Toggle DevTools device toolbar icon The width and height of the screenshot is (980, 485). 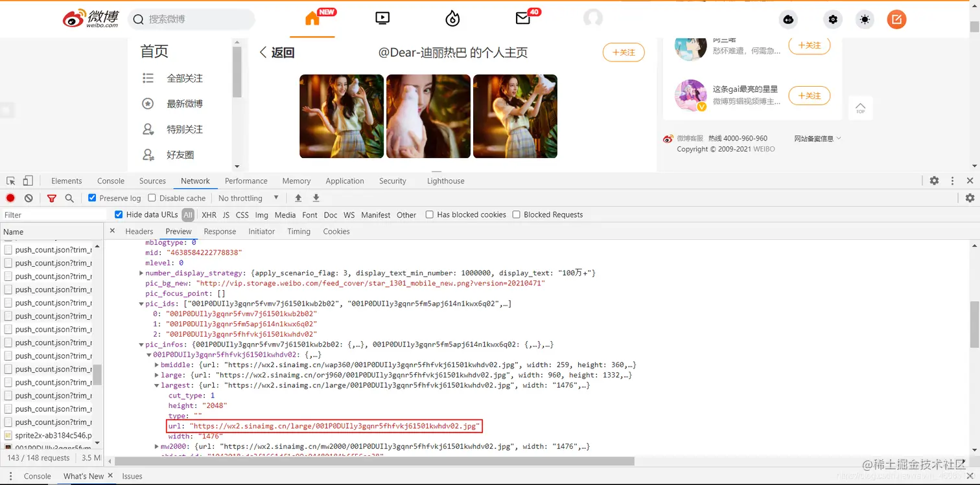(28, 181)
